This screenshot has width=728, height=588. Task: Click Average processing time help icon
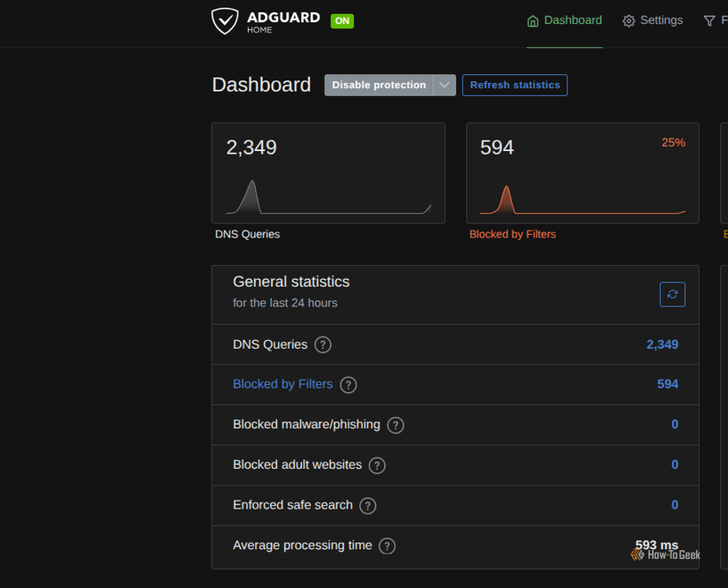click(x=387, y=547)
